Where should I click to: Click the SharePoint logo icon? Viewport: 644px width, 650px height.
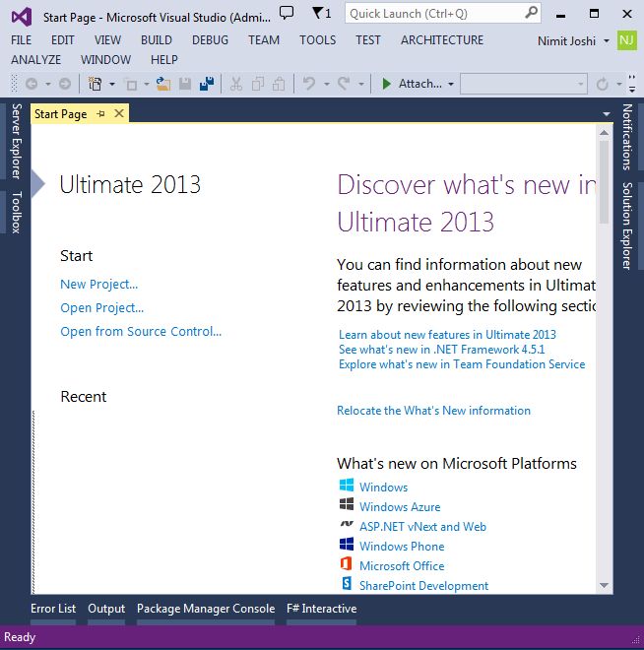[x=347, y=583]
